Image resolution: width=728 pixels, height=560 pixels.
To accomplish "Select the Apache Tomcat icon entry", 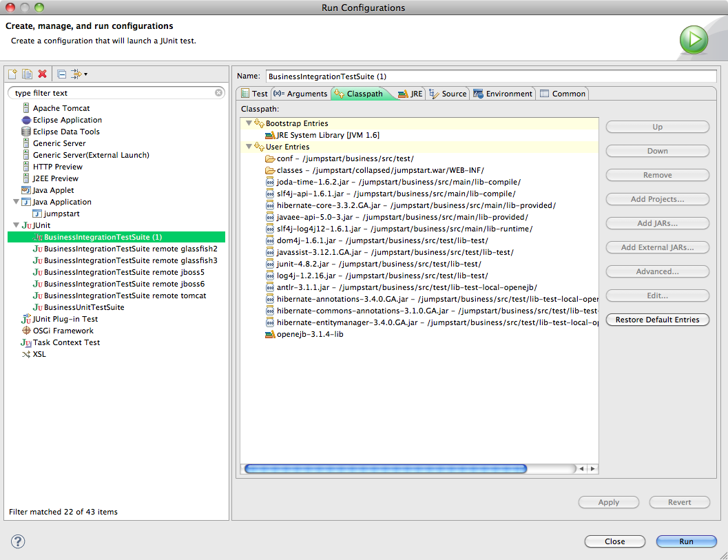I will [x=26, y=108].
